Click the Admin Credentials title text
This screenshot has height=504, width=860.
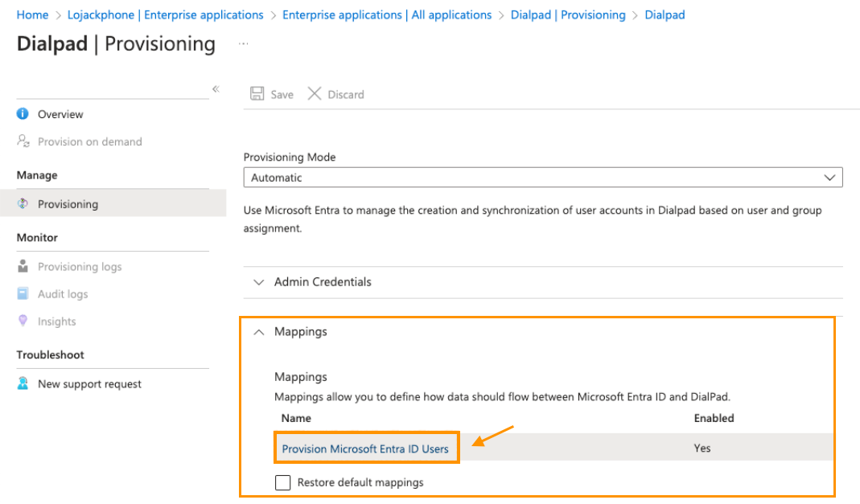click(x=323, y=282)
